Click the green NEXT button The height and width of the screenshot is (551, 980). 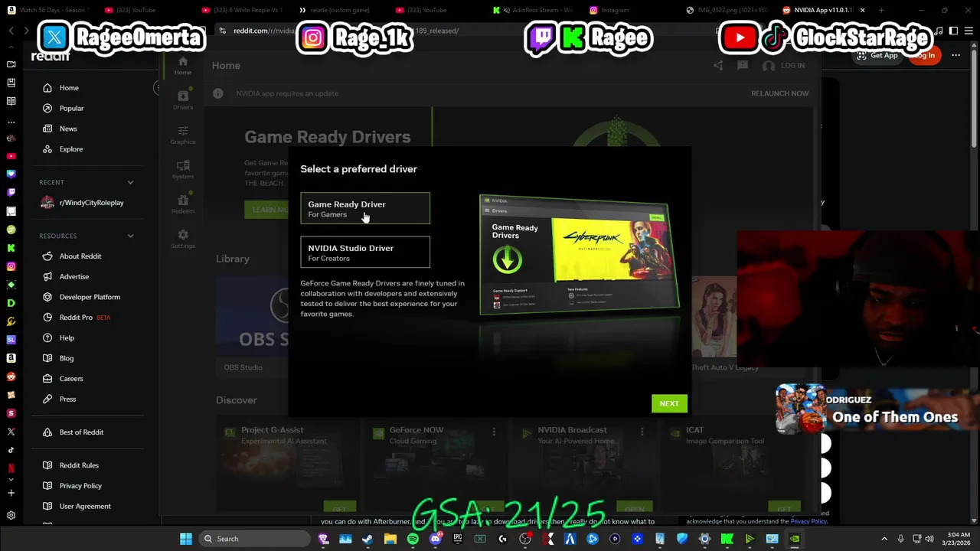pos(669,403)
